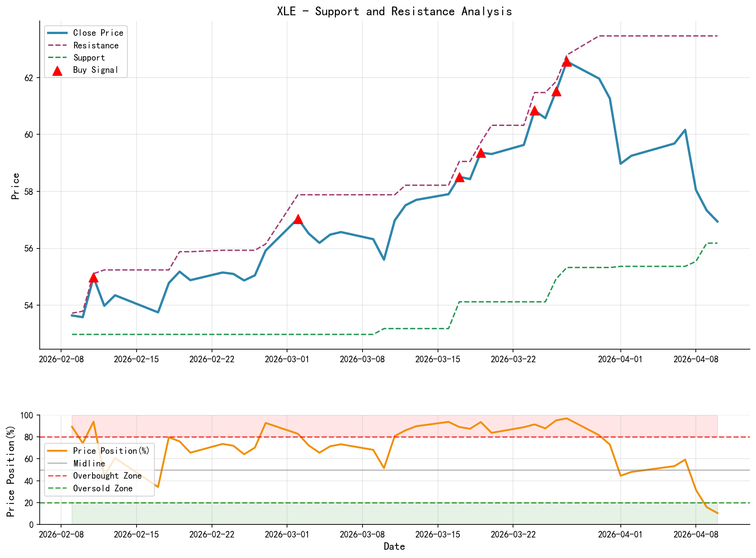
Task: Click the lower chart '2026-04-08' date tick
Action: pyautogui.click(x=696, y=534)
